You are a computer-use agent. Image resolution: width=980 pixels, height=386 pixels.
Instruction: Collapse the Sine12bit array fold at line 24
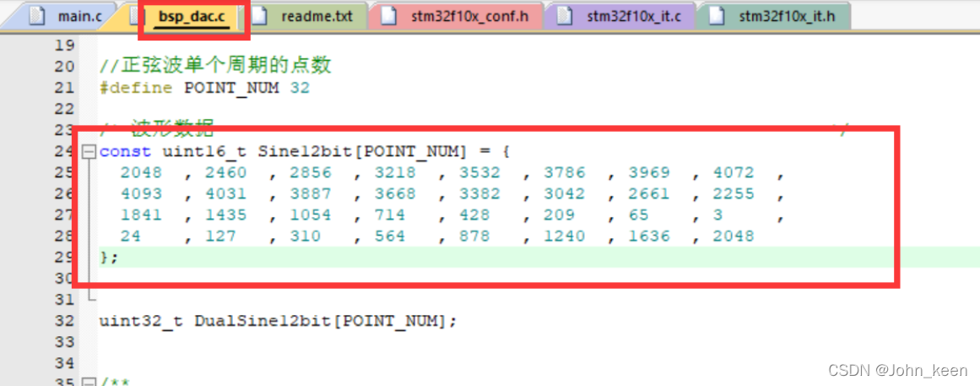pos(89,151)
